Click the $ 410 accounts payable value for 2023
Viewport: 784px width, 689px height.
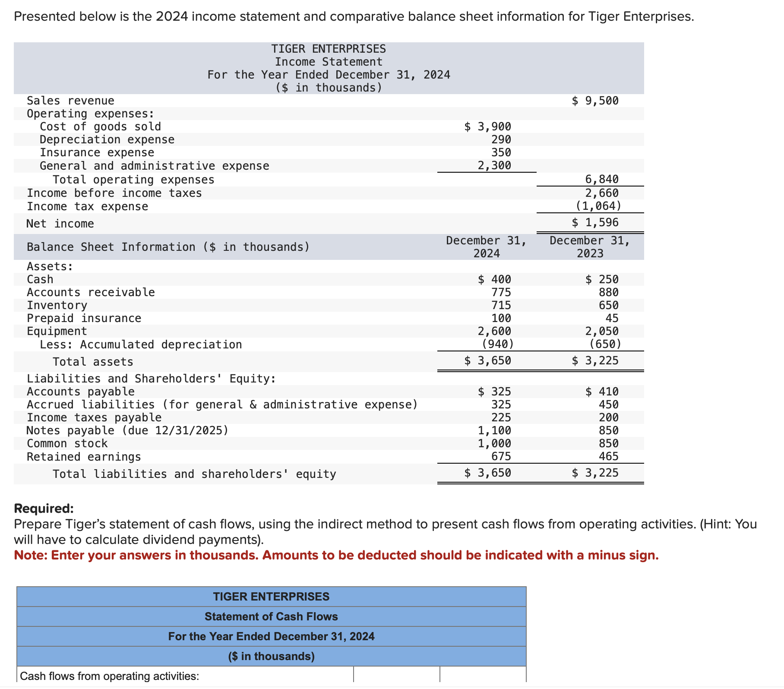pyautogui.click(x=602, y=392)
